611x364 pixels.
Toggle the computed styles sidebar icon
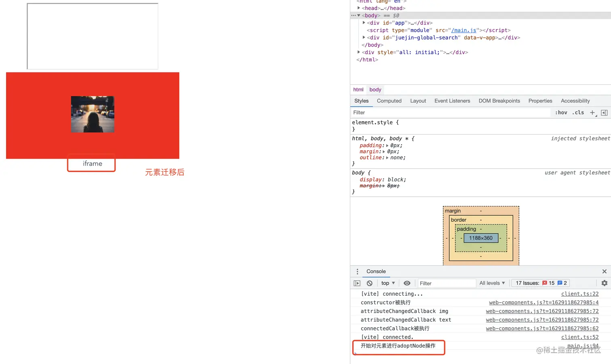[x=604, y=113]
